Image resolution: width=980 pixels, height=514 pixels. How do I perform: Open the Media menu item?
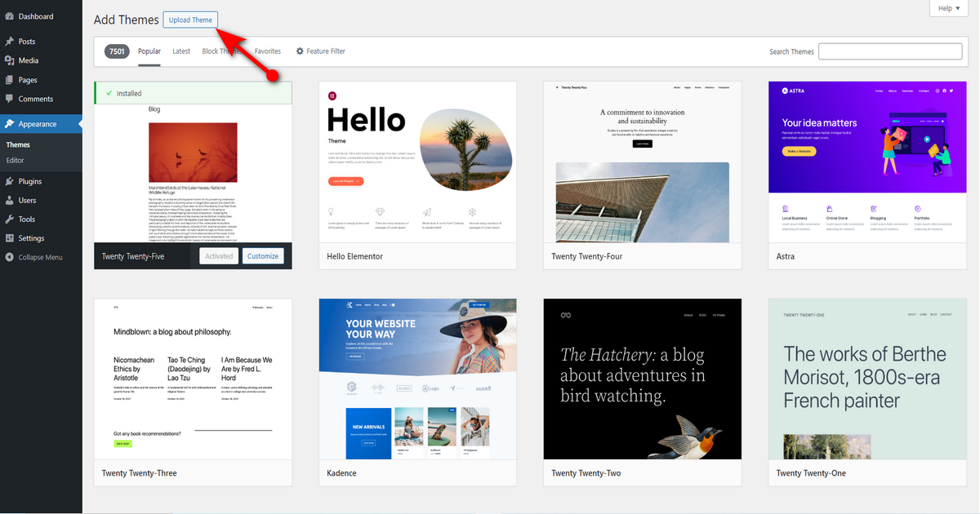coord(41,60)
